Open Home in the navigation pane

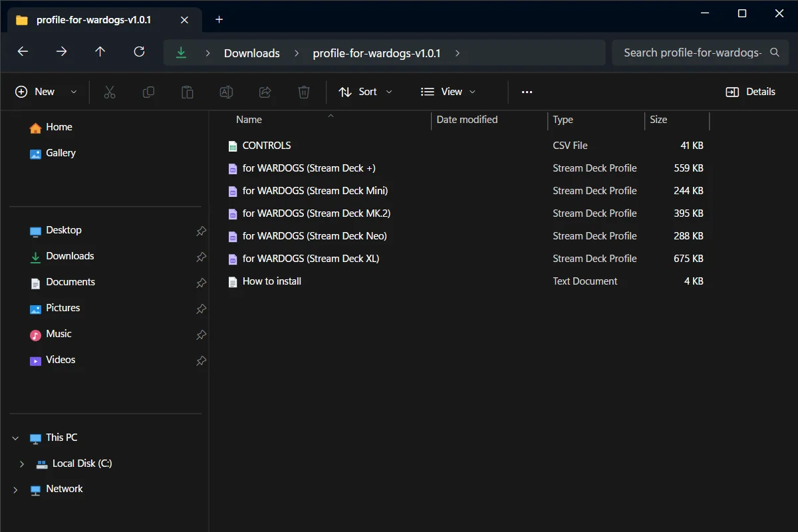click(51, 127)
